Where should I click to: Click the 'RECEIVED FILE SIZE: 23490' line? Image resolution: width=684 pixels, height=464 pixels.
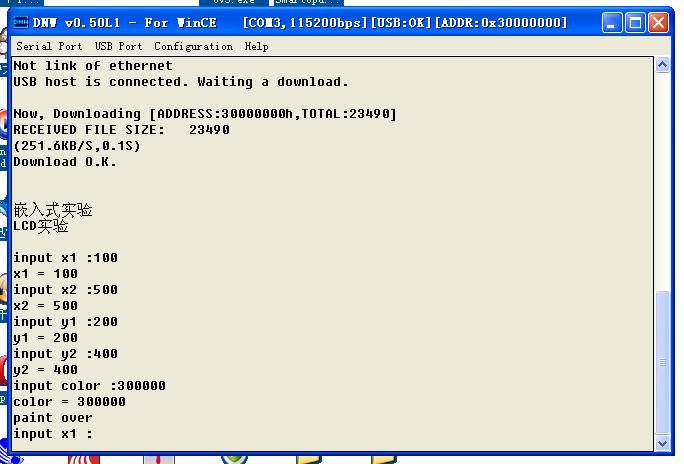coord(121,130)
